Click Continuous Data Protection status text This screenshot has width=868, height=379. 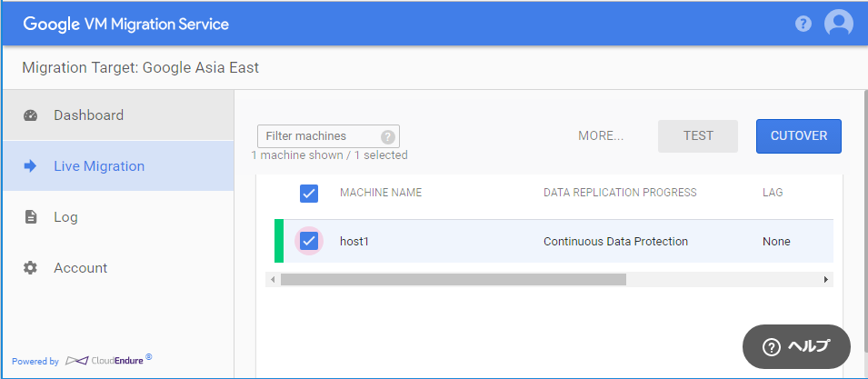pos(615,241)
